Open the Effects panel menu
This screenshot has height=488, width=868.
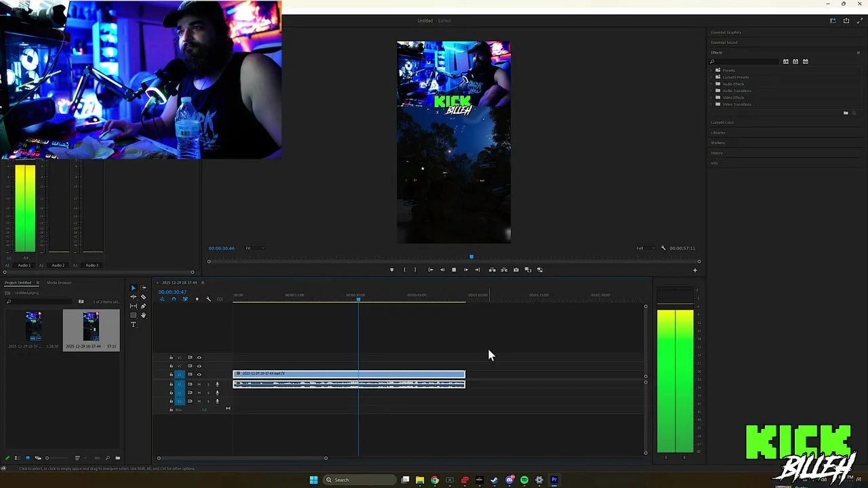[858, 52]
